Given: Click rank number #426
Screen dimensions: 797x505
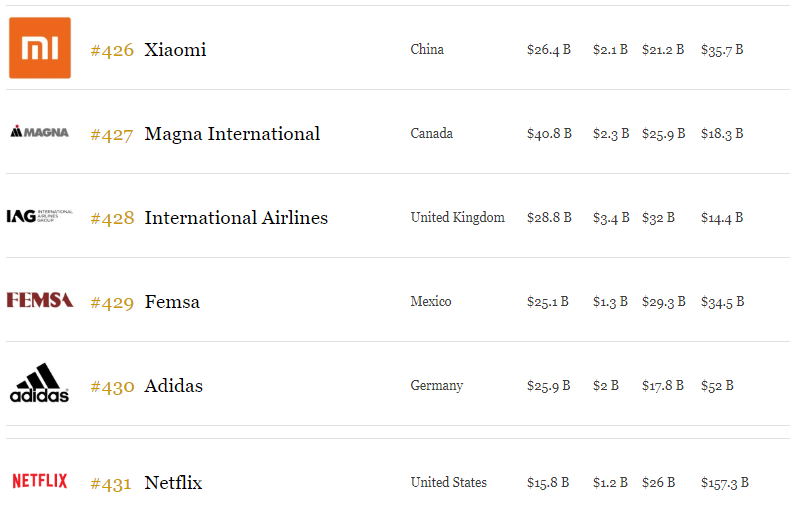Looking at the screenshot, I should 112,50.
